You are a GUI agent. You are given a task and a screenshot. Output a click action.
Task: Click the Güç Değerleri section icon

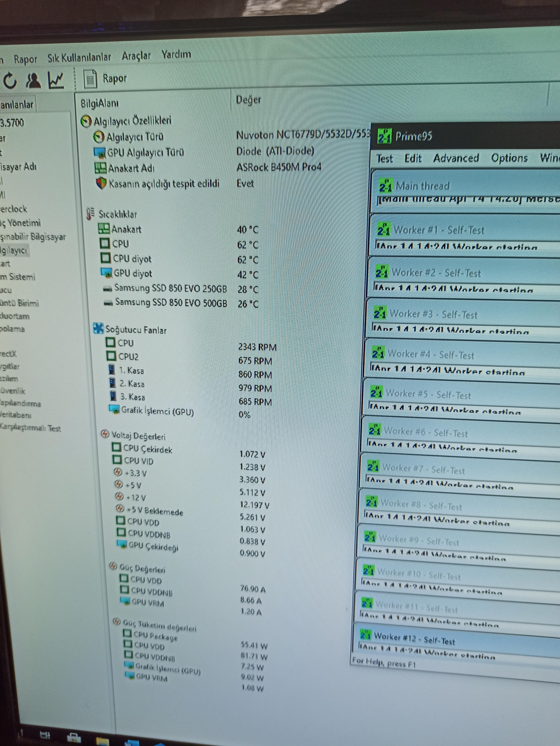113,566
